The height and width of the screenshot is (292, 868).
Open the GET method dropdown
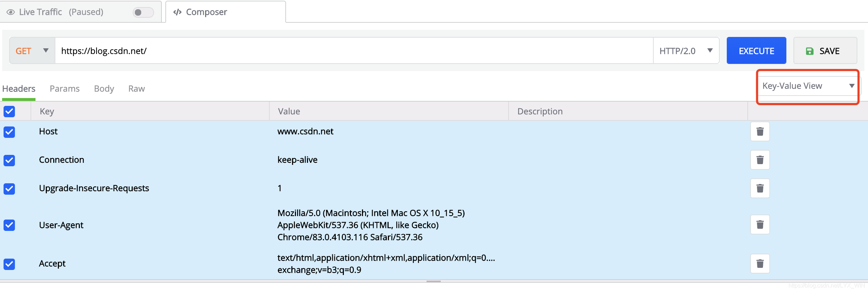(32, 51)
